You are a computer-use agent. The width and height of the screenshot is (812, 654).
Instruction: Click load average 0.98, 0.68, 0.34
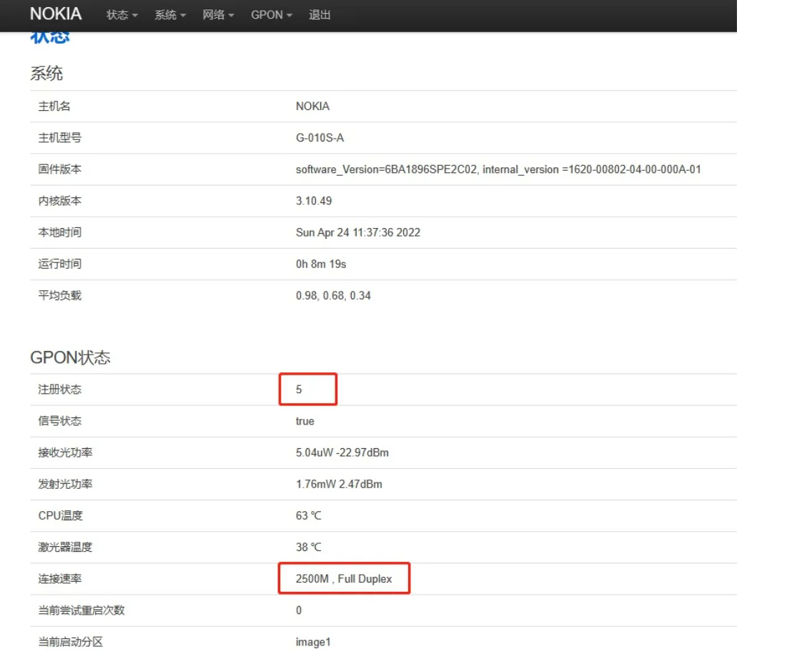333,296
